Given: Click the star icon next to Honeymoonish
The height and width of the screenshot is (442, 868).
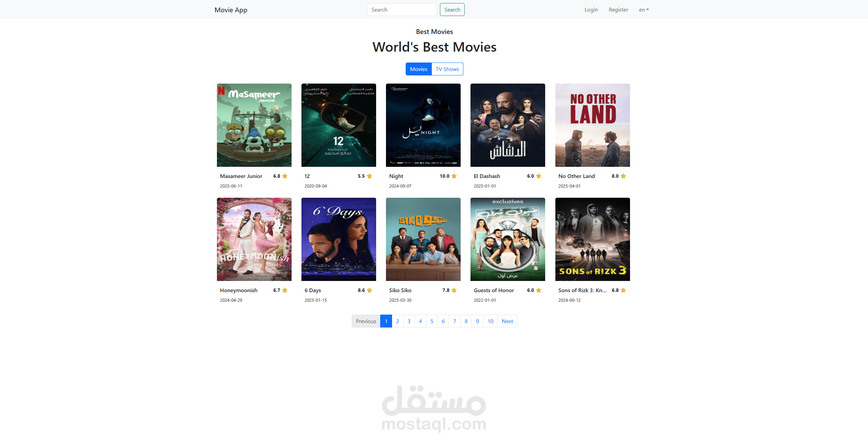Looking at the screenshot, I should [x=285, y=290].
